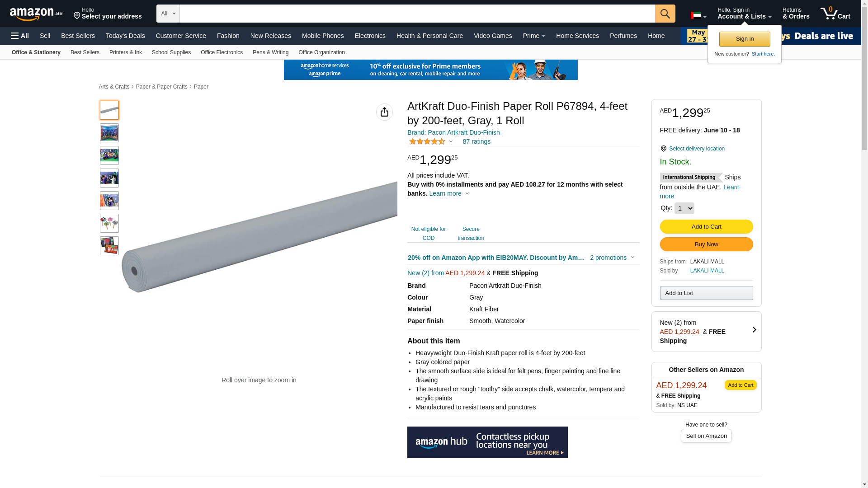Click the delivery address location pin
The image size is (868, 488).
coord(77,16)
